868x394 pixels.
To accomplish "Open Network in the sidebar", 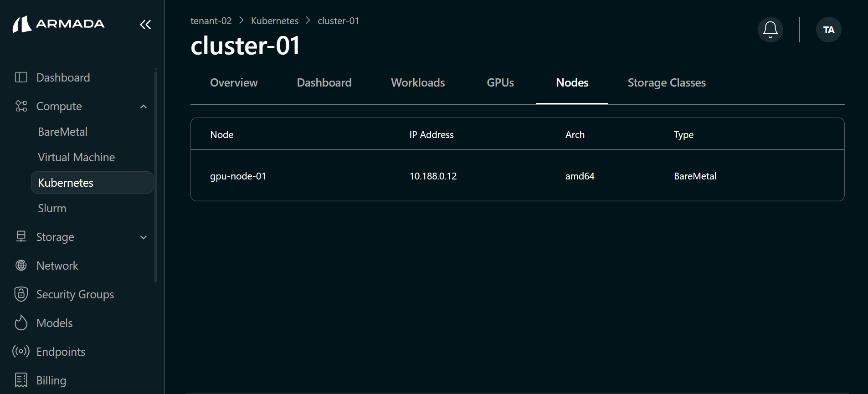I will tap(57, 266).
